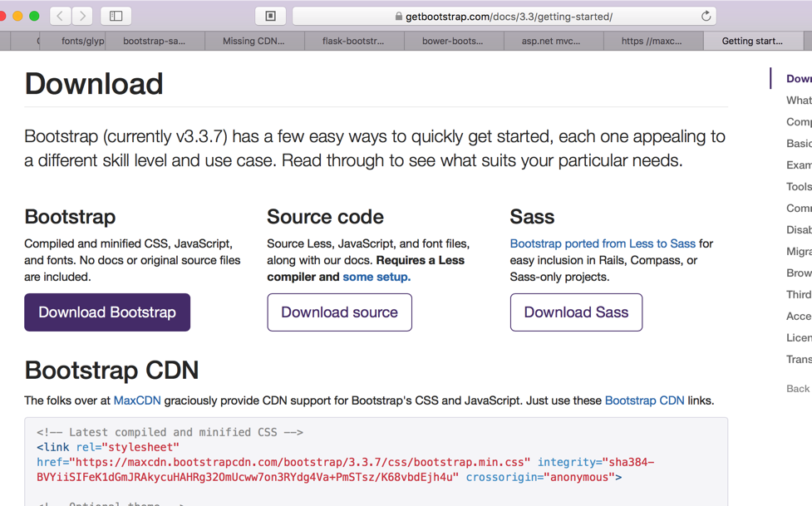The width and height of the screenshot is (812, 506).
Task: Click the 'Bootstrap CDN' section heading
Action: (111, 371)
